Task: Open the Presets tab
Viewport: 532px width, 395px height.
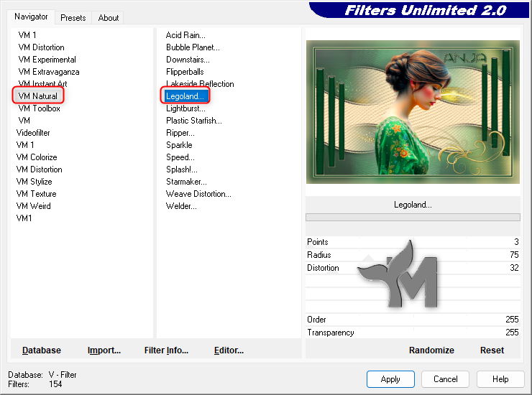Action: 73,18
